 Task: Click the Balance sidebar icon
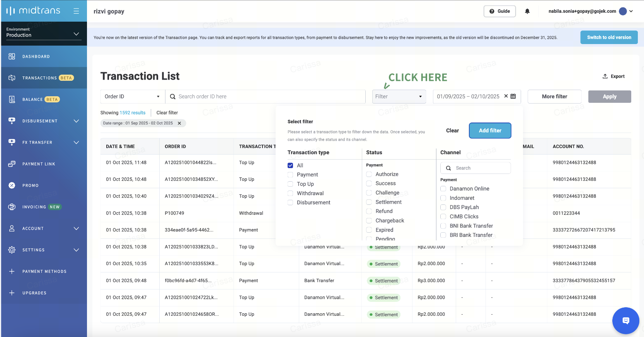(12, 99)
